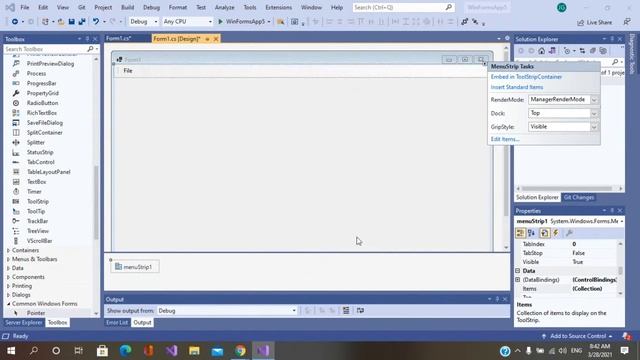
Task: Open the RenderMode dropdown
Action: coord(594,100)
